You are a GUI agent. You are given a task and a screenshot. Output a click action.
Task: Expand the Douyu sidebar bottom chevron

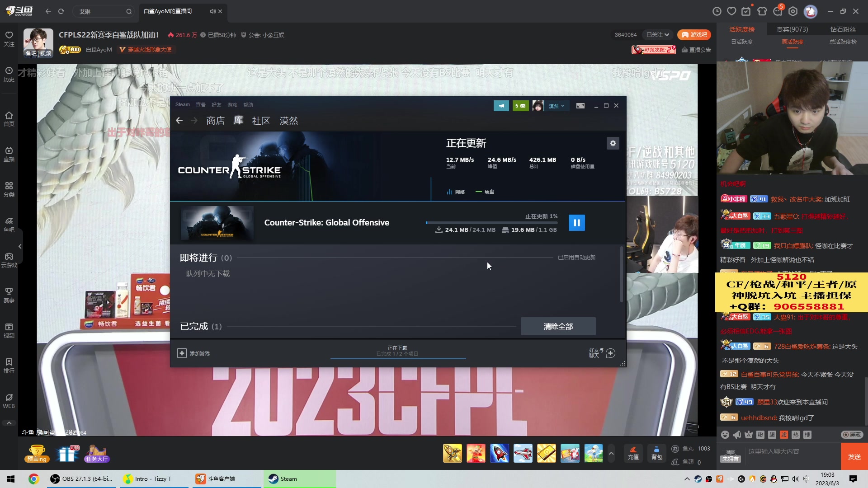pyautogui.click(x=9, y=423)
